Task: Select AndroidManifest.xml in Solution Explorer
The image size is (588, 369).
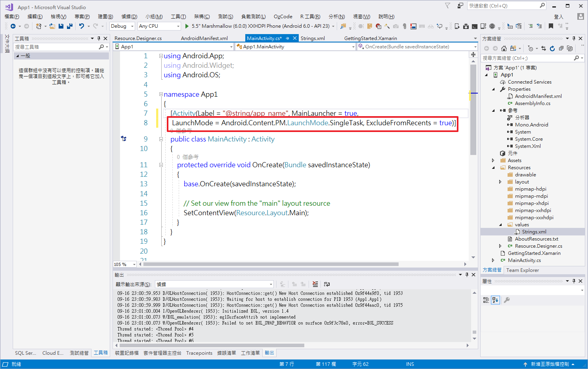Action: pyautogui.click(x=538, y=96)
